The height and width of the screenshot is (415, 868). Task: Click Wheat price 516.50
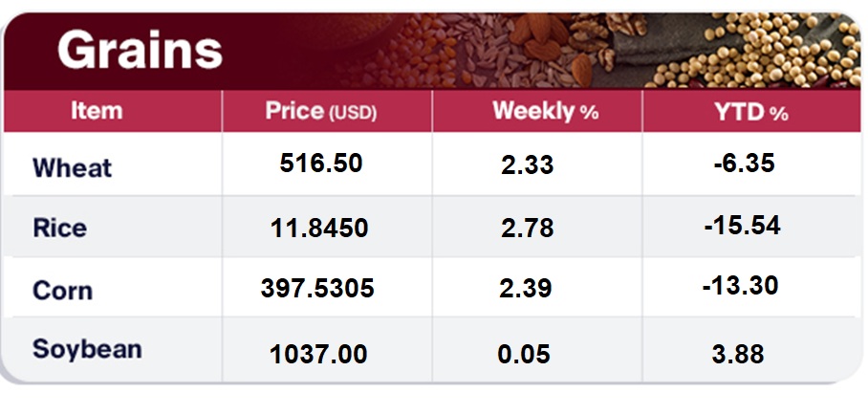[321, 164]
